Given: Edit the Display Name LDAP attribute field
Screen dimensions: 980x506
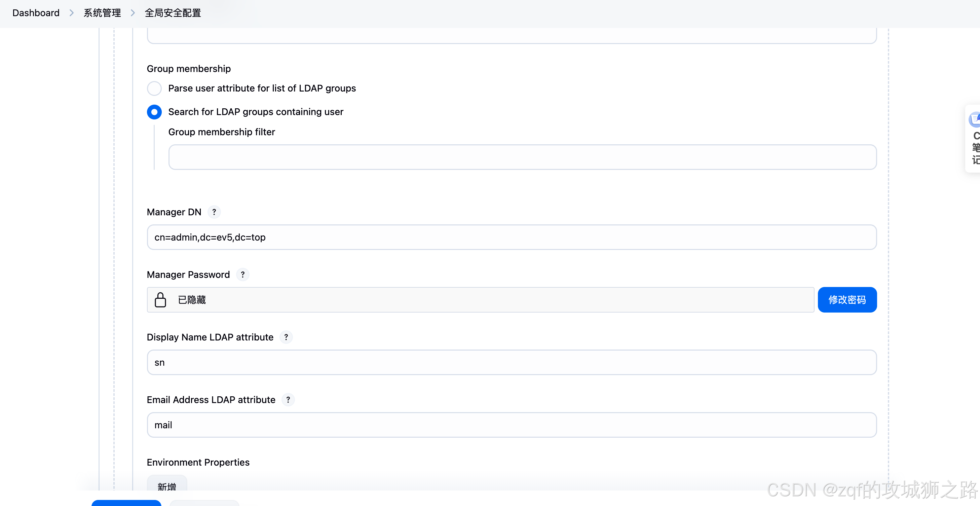Looking at the screenshot, I should pos(511,362).
